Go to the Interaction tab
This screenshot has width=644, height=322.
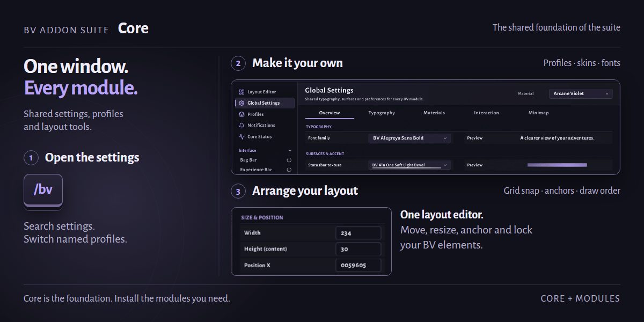point(487,113)
